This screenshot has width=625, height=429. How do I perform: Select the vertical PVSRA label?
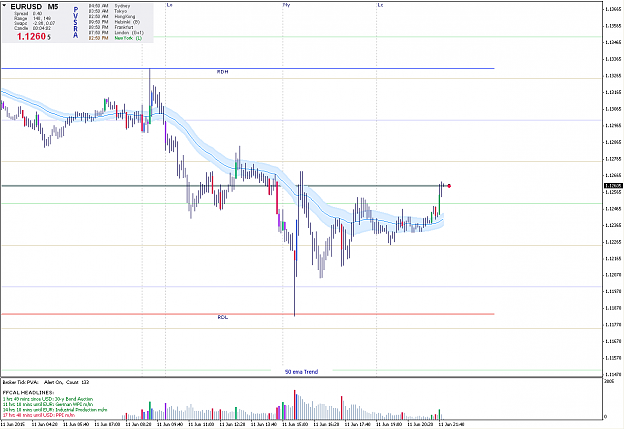click(75, 22)
